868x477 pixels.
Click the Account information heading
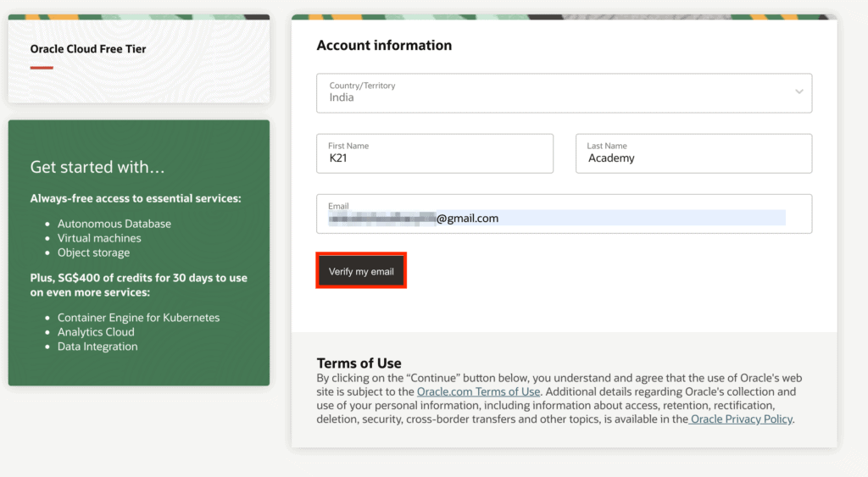coord(384,46)
